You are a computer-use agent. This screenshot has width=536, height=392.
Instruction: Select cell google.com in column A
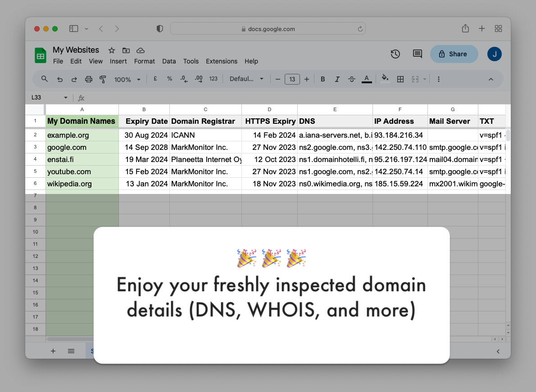tap(82, 147)
